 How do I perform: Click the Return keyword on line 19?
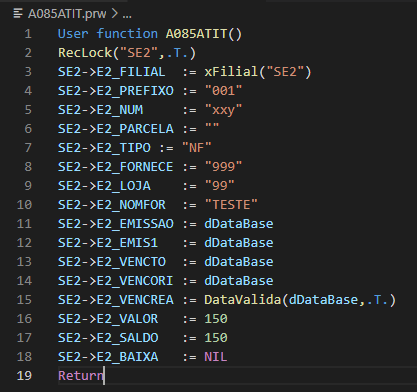81,376
